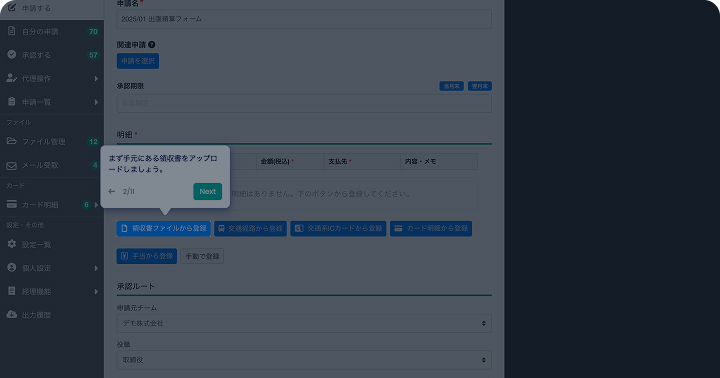Click the 領収書ファイルから登録 button label
The image size is (720, 378).
point(169,228)
